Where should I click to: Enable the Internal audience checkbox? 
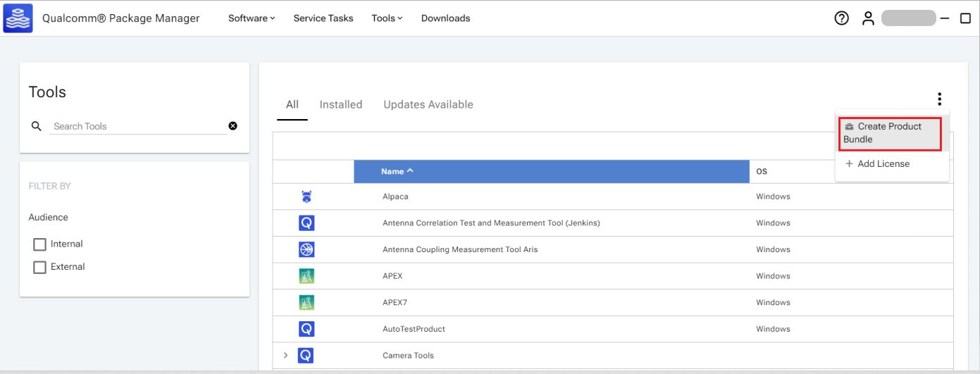coord(40,244)
